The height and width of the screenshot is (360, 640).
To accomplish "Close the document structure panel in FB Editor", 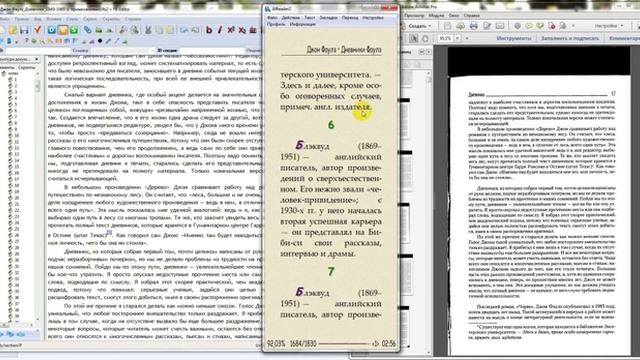I will point(36,59).
